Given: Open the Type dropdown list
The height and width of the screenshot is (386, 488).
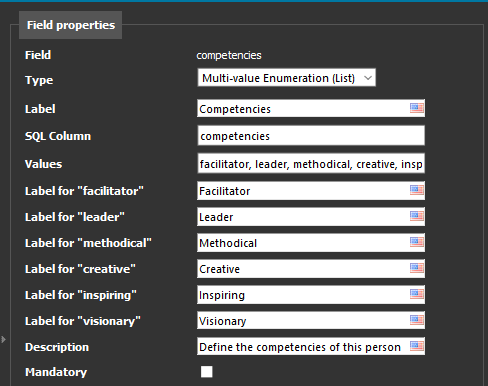Looking at the screenshot, I should pyautogui.click(x=287, y=78).
